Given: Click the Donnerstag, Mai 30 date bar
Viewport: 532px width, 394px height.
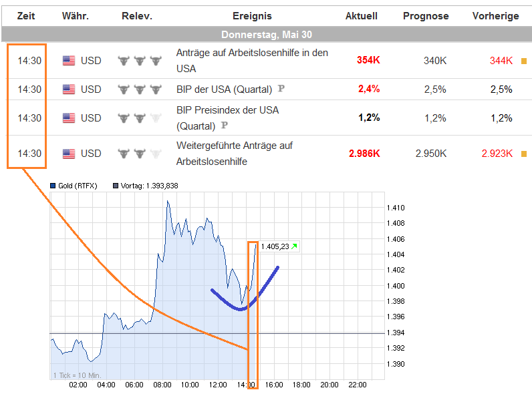Looking at the screenshot, I should click(x=266, y=34).
